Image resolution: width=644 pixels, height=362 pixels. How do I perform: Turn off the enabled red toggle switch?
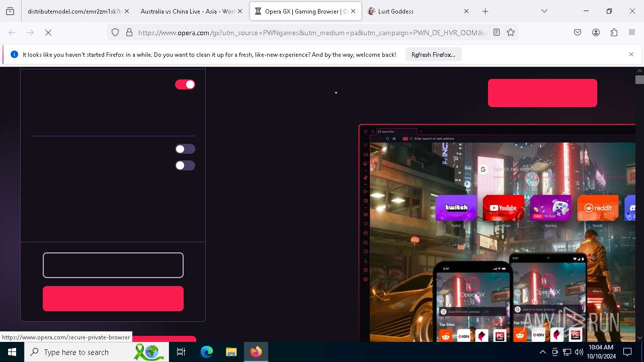185,84
